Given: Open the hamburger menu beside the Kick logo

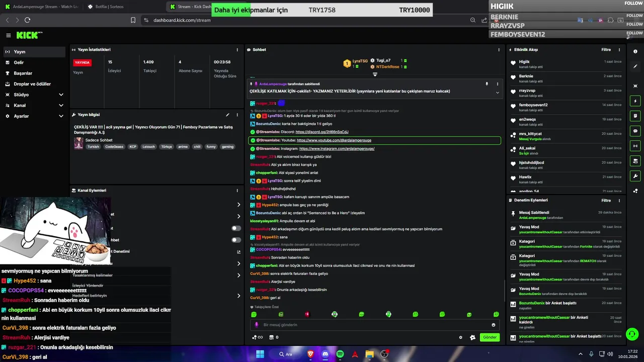Looking at the screenshot, I should [9, 35].
